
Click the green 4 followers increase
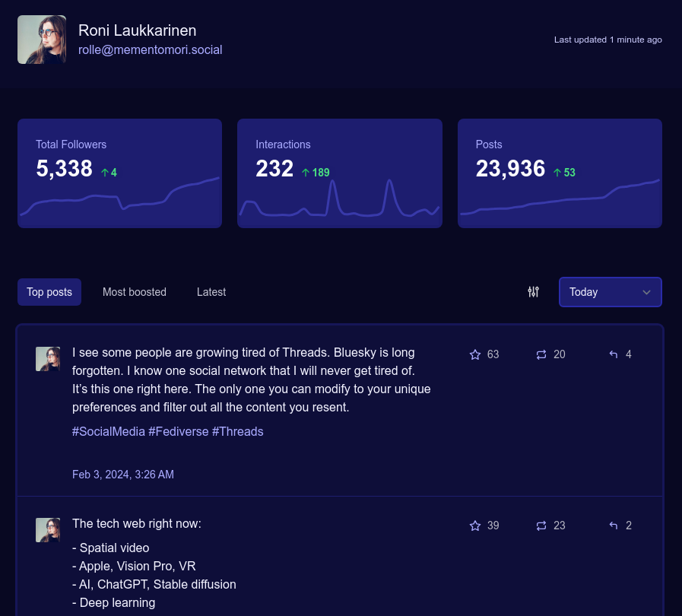click(x=109, y=173)
